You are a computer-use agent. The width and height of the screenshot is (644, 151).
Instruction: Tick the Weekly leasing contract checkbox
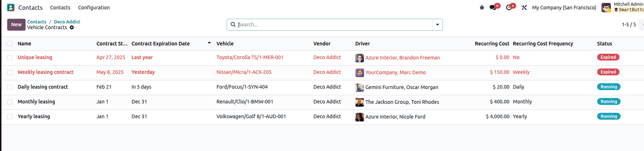tap(10, 72)
